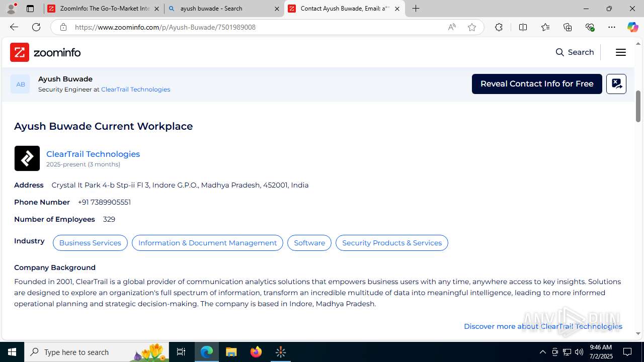Open browser Collections
The height and width of the screenshot is (362, 644).
click(568, 27)
